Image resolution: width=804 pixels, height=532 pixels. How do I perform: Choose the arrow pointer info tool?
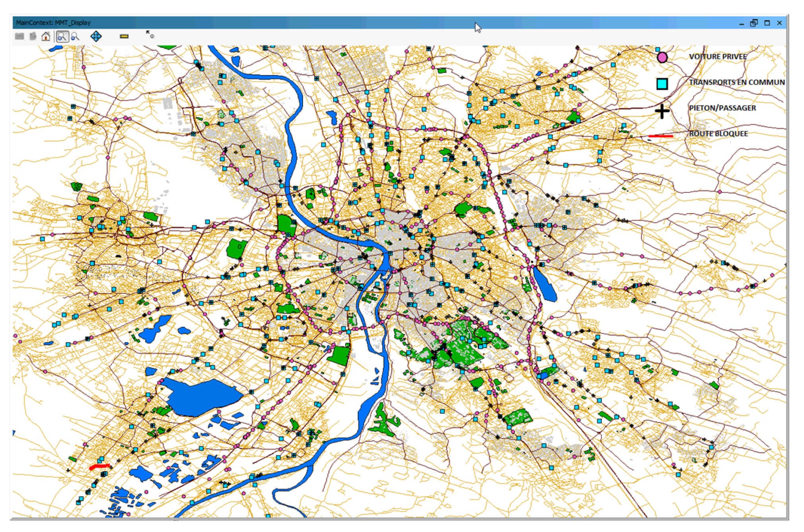[x=150, y=35]
